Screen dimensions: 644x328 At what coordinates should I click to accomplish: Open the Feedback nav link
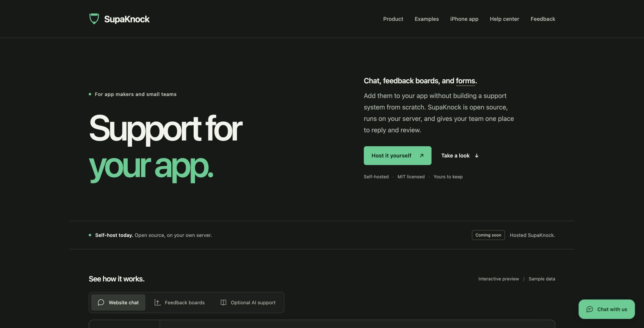click(x=543, y=19)
